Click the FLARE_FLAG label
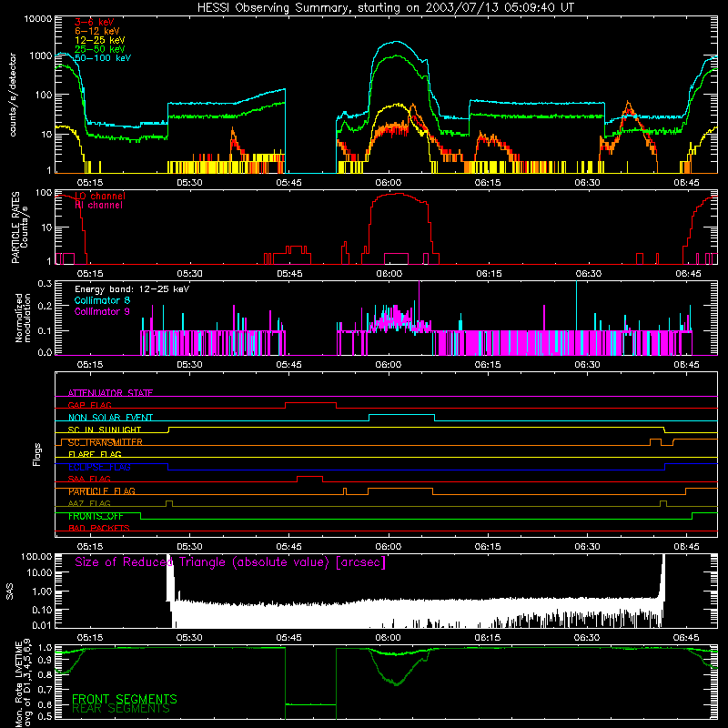The width and height of the screenshot is (728, 728). click(x=95, y=454)
